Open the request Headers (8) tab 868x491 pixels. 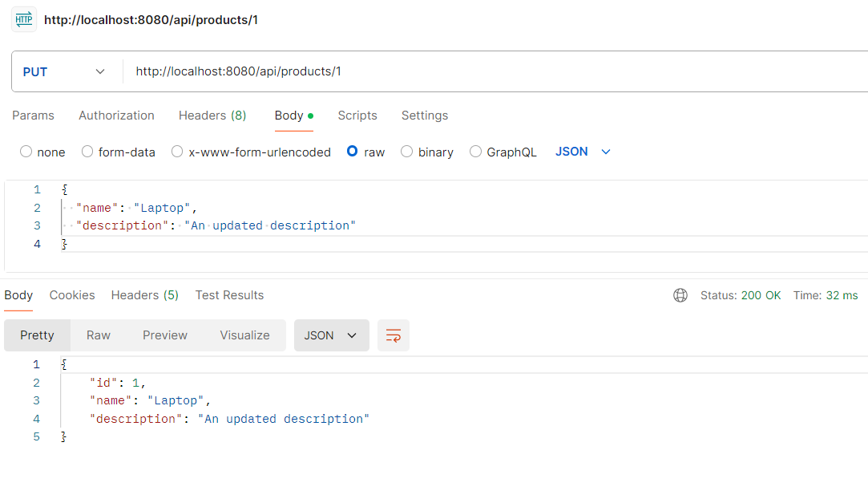(212, 116)
